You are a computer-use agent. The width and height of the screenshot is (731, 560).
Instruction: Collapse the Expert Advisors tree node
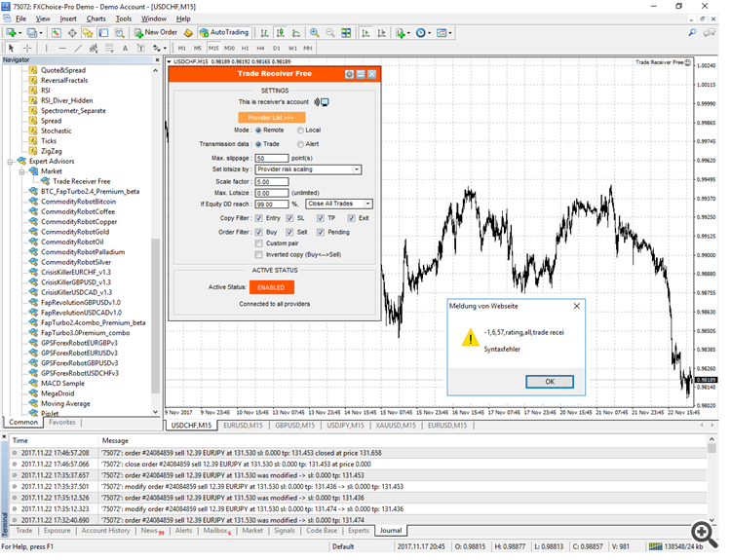click(x=10, y=164)
